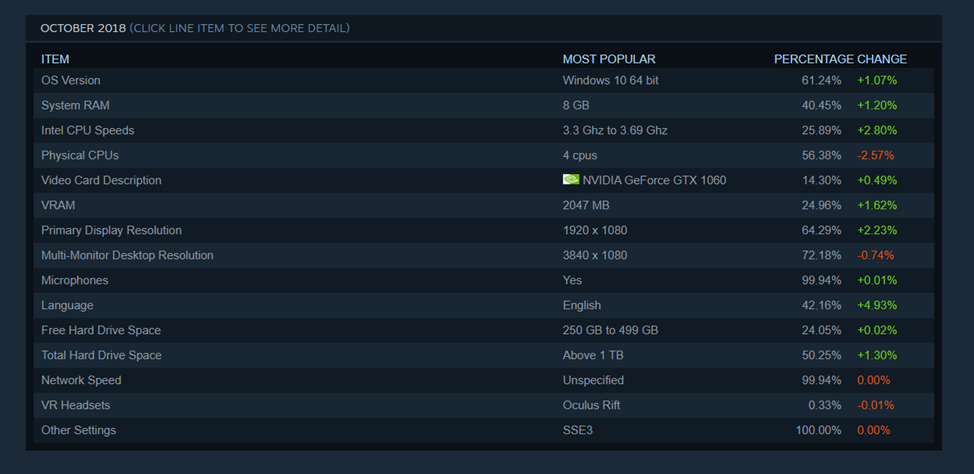
Task: Open Network Speed line item
Action: point(81,380)
